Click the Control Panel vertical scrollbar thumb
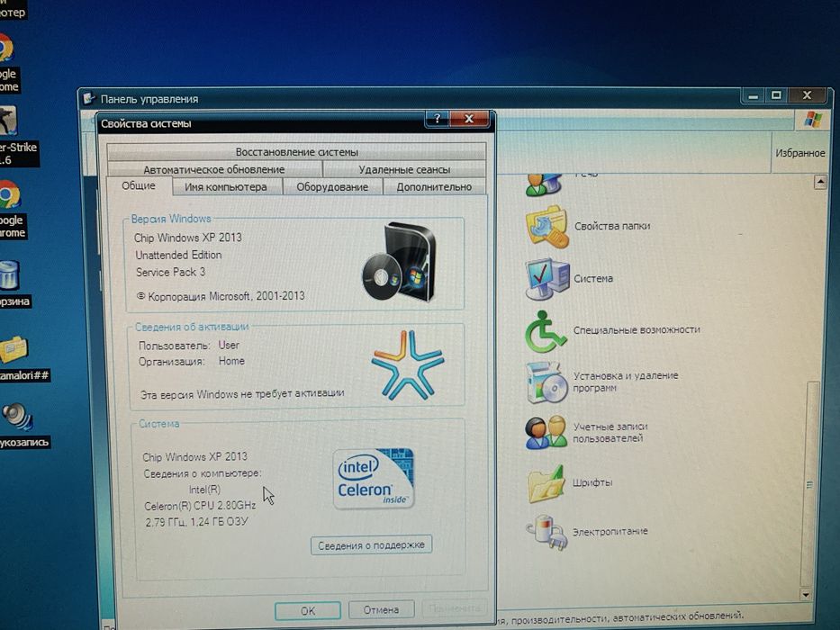840x630 pixels. point(812,482)
